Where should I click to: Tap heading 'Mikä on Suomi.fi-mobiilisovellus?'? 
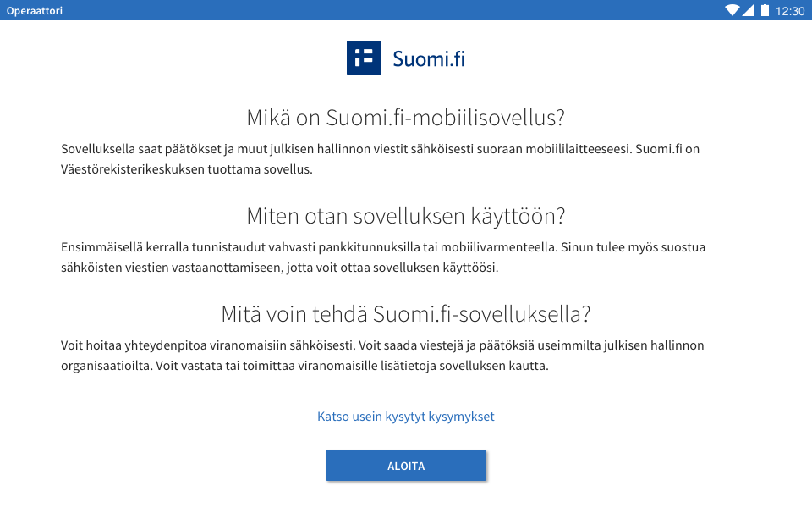(406, 118)
